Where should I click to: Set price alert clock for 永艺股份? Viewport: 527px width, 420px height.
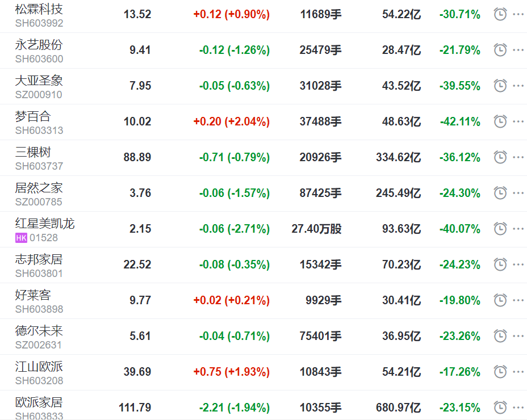tap(500, 50)
